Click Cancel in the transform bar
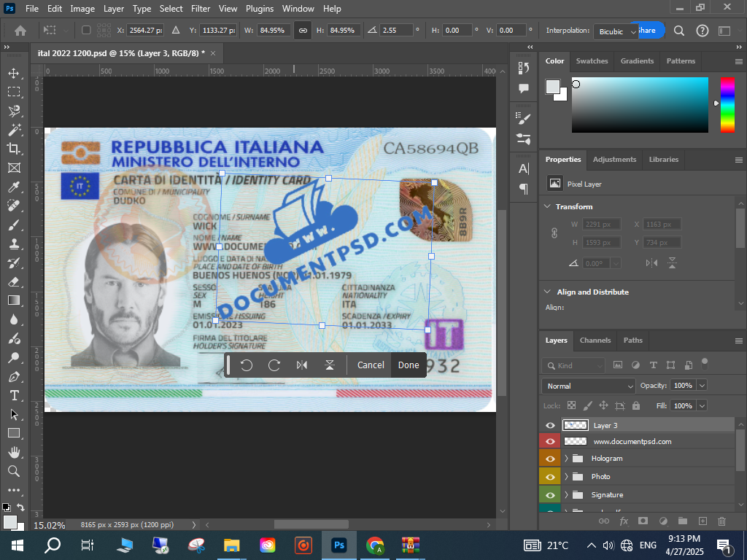This screenshot has height=560, width=747. click(371, 365)
